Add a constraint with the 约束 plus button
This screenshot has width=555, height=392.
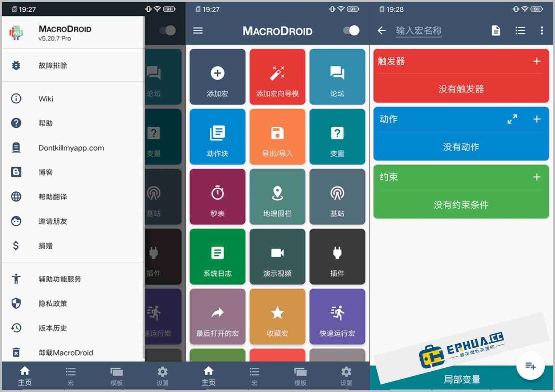[537, 177]
